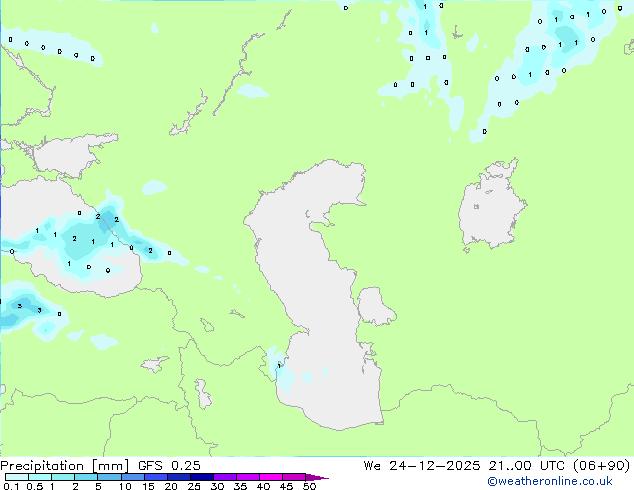Click the '50' legend scale value
634x490 pixels.
(309, 486)
